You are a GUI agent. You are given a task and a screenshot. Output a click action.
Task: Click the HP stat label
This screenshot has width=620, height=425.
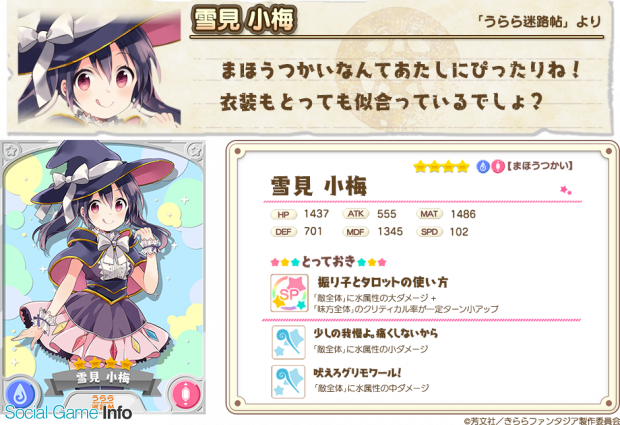pos(283,215)
